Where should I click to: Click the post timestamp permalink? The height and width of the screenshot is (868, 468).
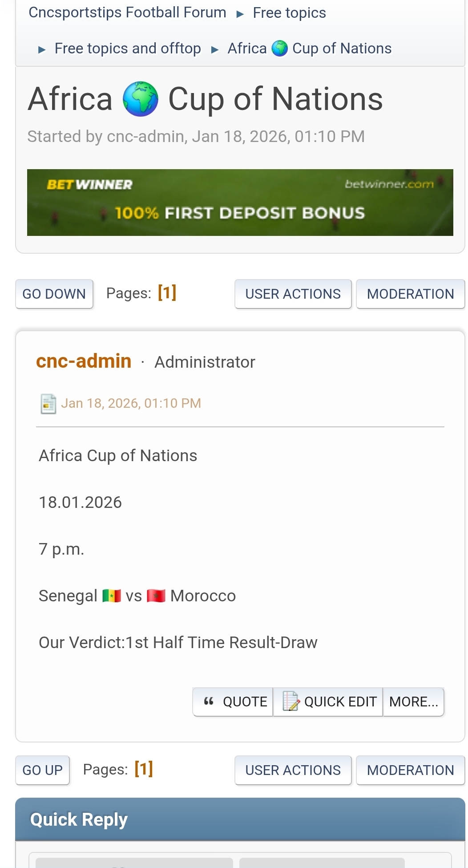131,403
